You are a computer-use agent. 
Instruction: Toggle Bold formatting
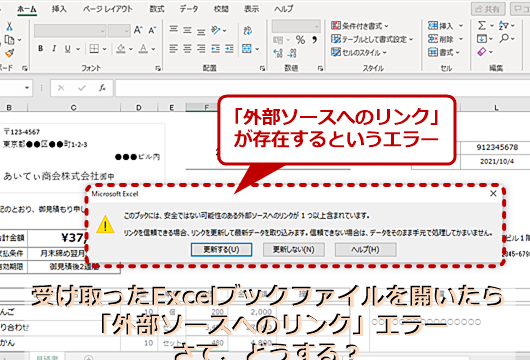pyautogui.click(x=41, y=49)
